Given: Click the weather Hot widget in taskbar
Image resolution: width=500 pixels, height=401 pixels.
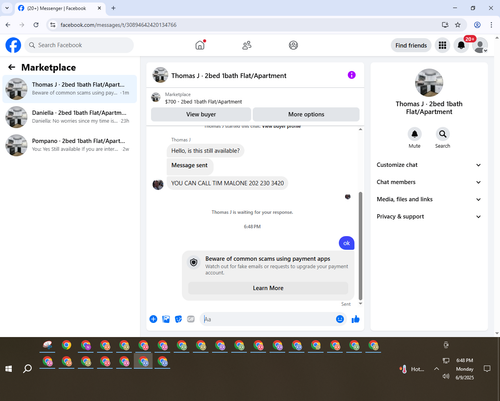Looking at the screenshot, I should coord(412,369).
